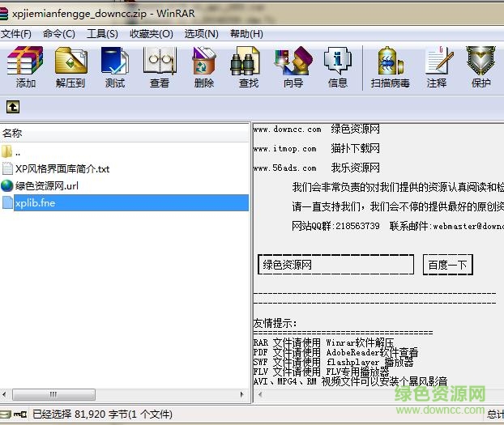Screen dimensions: 504x425
Task: Click the Extract To (解压到) icon
Action: 70,67
